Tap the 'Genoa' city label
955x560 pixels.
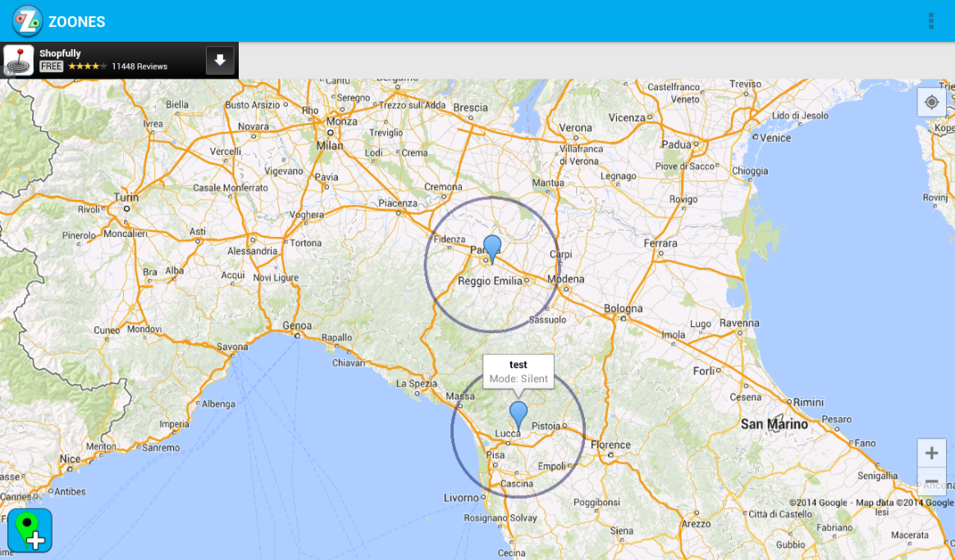pyautogui.click(x=297, y=326)
